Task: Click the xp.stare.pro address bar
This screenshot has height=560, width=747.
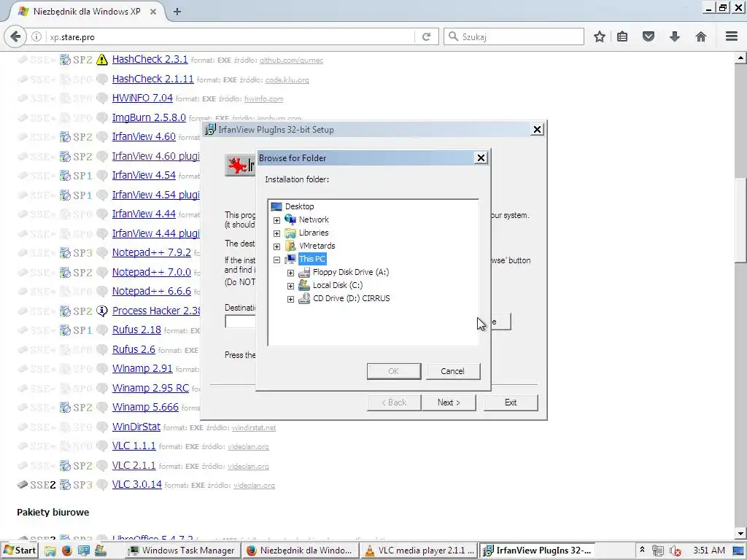Action: (231, 36)
